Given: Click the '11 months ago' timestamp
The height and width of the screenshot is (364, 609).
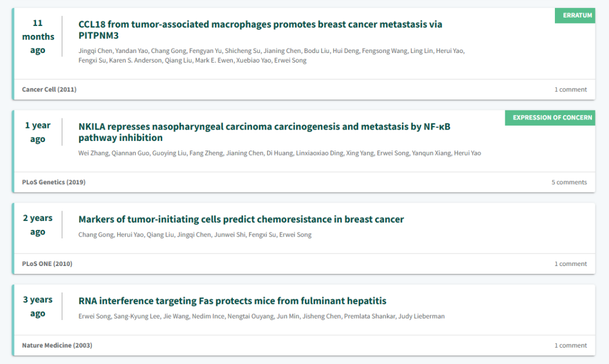Looking at the screenshot, I should (38, 37).
